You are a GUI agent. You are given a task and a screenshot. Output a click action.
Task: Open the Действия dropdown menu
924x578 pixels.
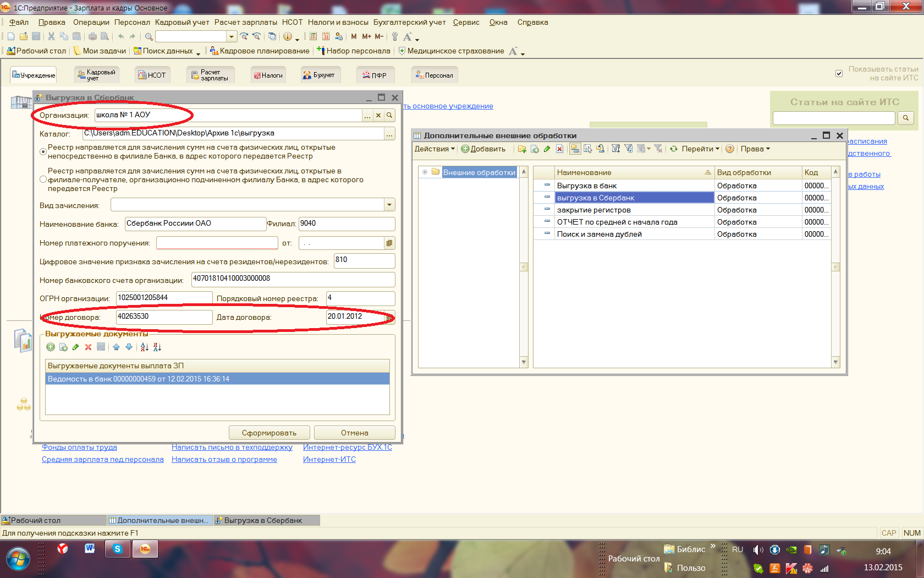[435, 149]
